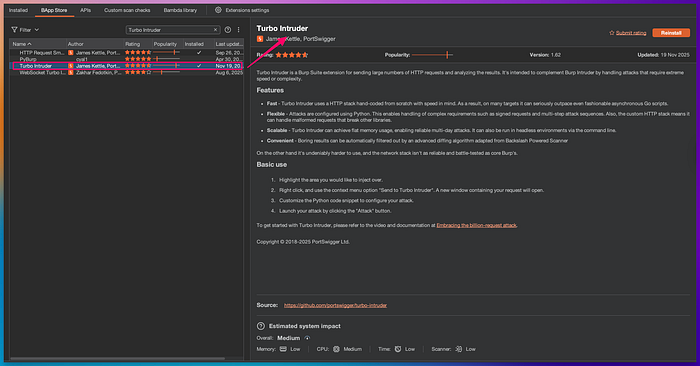Viewport: 700px width, 366px height.
Task: Click Apr 30 last updated cell
Action: [x=229, y=59]
